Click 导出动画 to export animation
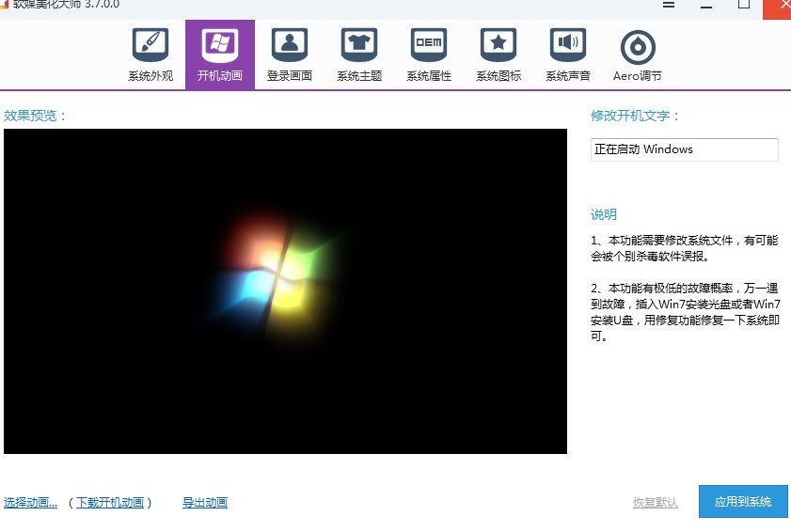 point(205,503)
